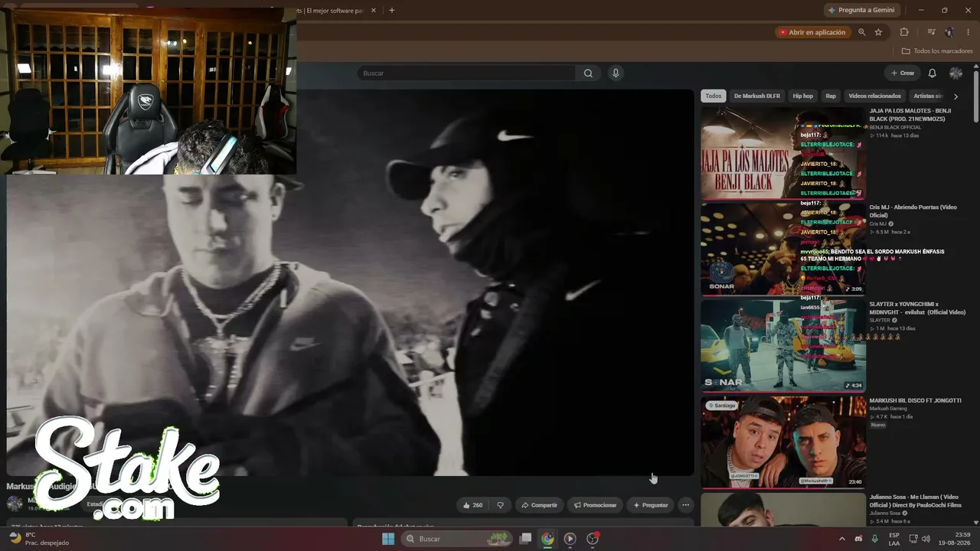
Task: Open Cris MJ Abriendo Puertas thumbnail
Action: pyautogui.click(x=783, y=249)
